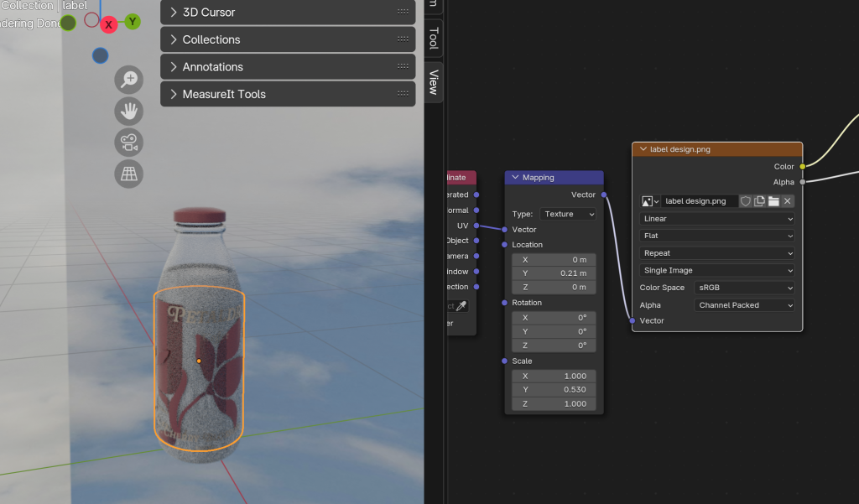Expand the 3D Cursor panel
This screenshot has width=859, height=504.
(x=288, y=13)
